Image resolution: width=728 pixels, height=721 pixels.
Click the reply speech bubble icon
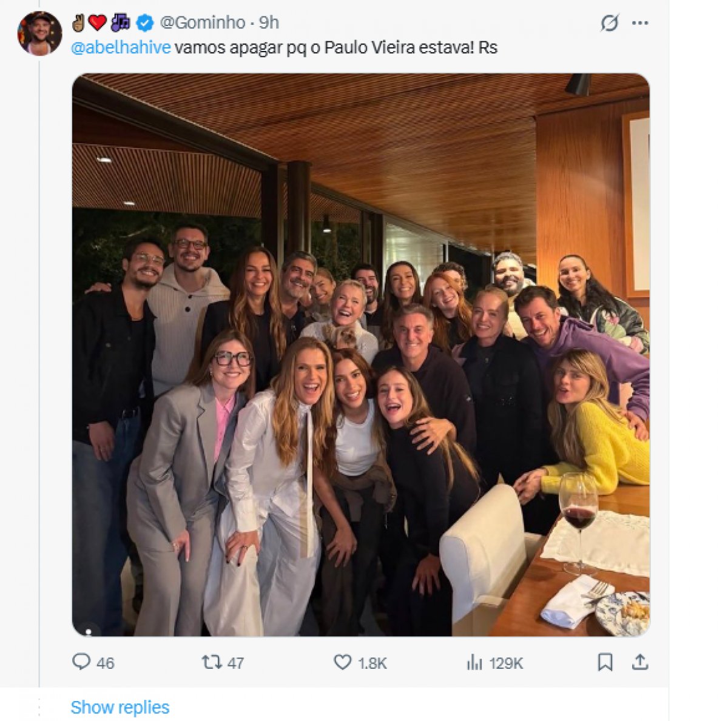pos(81,662)
